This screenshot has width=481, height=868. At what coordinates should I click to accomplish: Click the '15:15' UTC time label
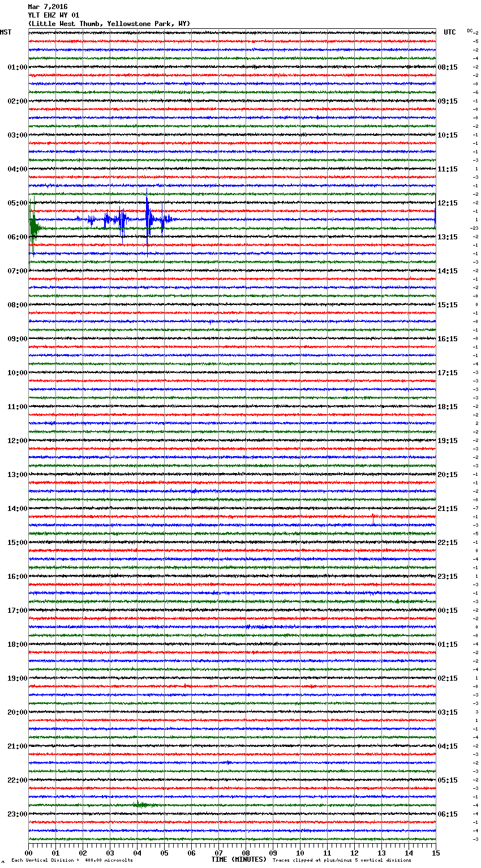tap(448, 305)
